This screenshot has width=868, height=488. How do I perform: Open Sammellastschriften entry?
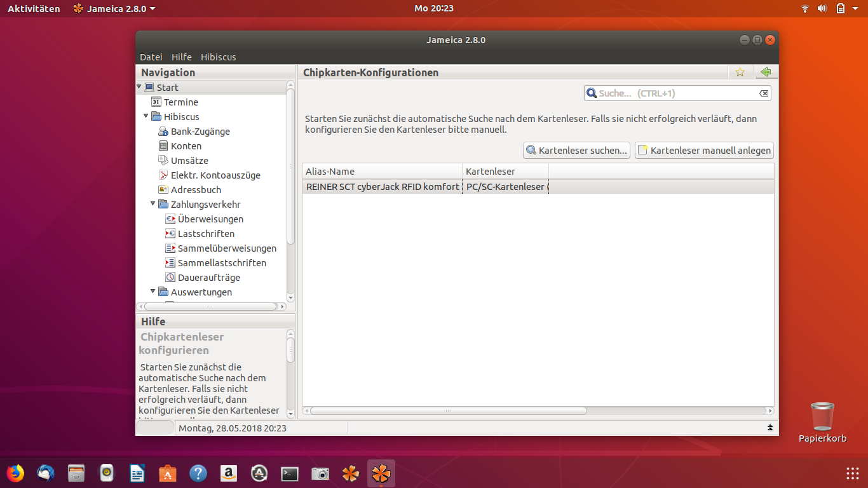point(215,263)
